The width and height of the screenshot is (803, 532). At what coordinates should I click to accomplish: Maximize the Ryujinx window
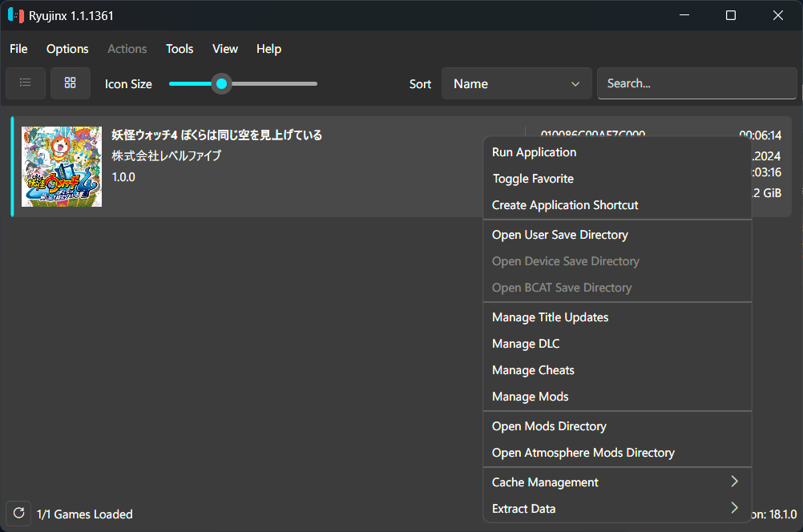(731, 15)
